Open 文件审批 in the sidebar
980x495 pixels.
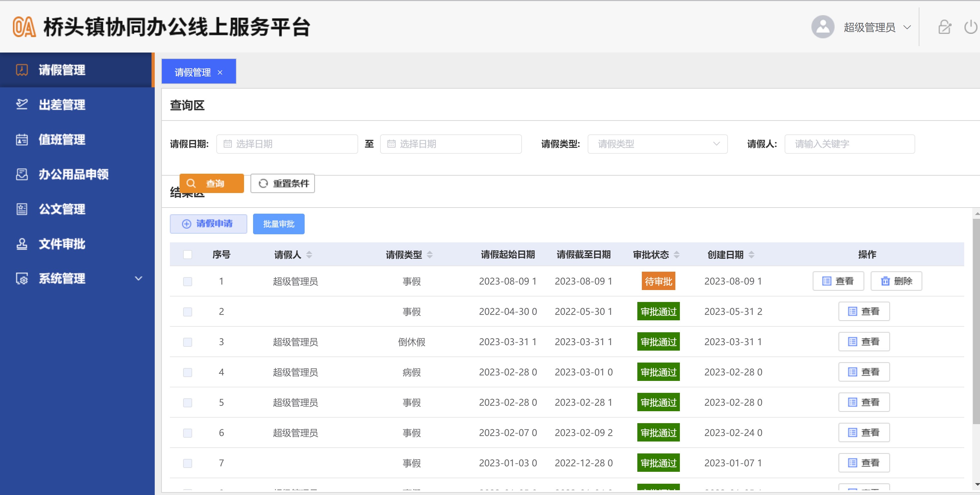tap(77, 244)
